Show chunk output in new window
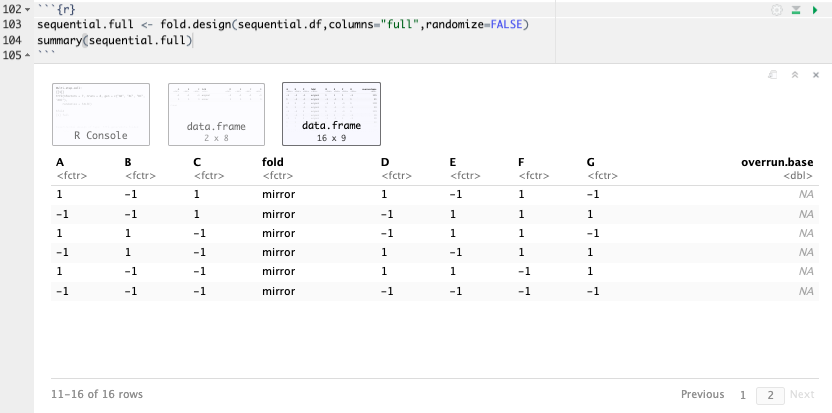Screen dimensions: 832x413 [772, 74]
